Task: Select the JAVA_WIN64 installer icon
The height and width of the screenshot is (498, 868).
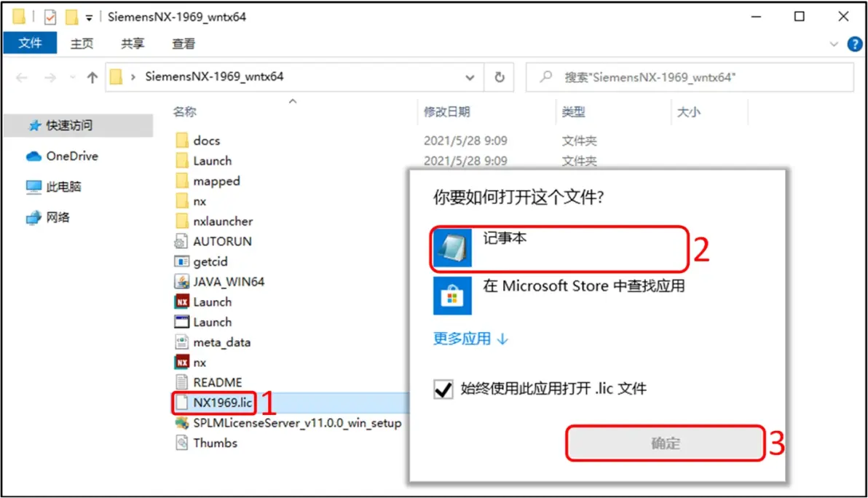Action: pos(181,282)
